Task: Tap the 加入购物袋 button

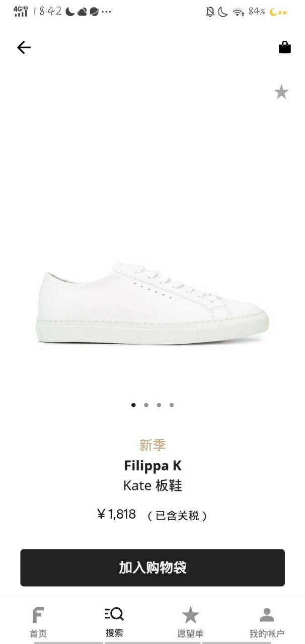Action: (152, 568)
